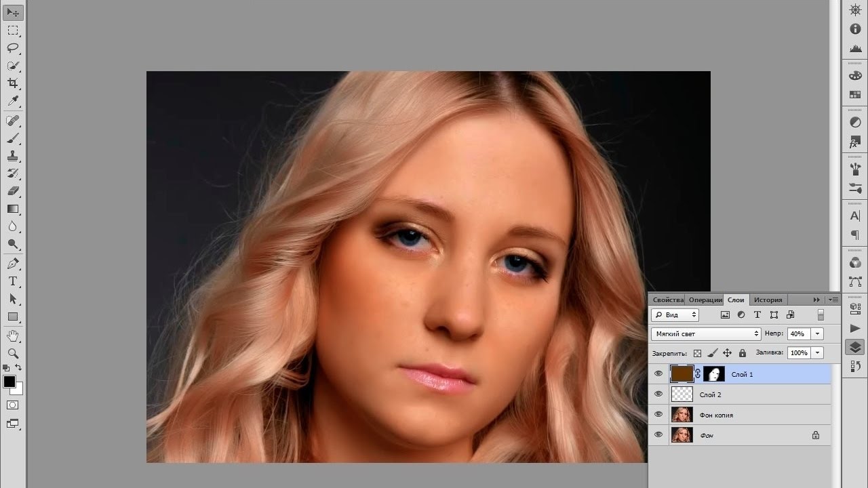Select the Hand tool
The width and height of the screenshot is (868, 488).
pyautogui.click(x=13, y=335)
